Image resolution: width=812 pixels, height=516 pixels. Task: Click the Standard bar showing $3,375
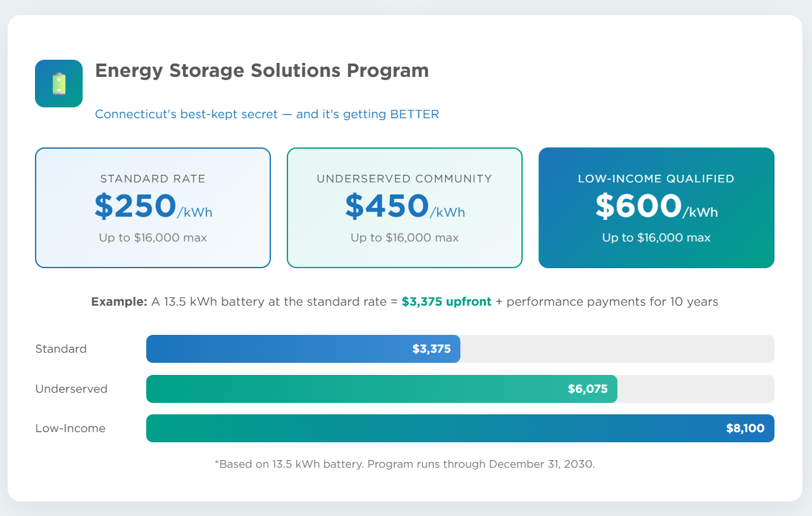pos(303,349)
